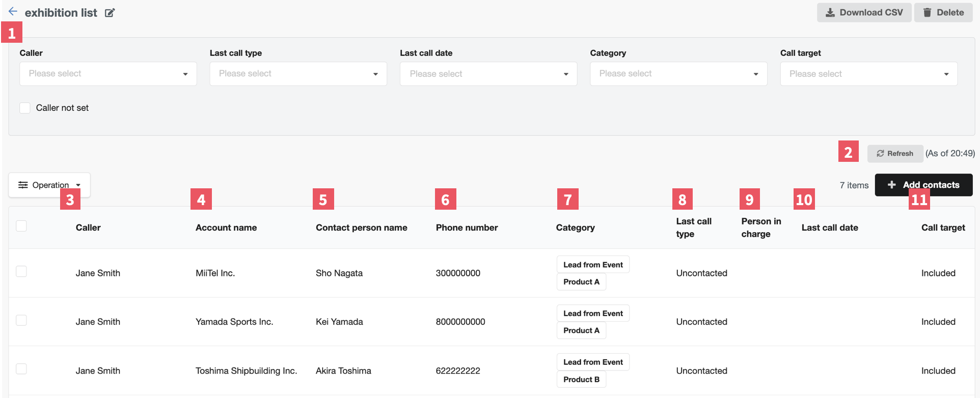Delete the exhibition list
980x398 pixels.
(943, 12)
